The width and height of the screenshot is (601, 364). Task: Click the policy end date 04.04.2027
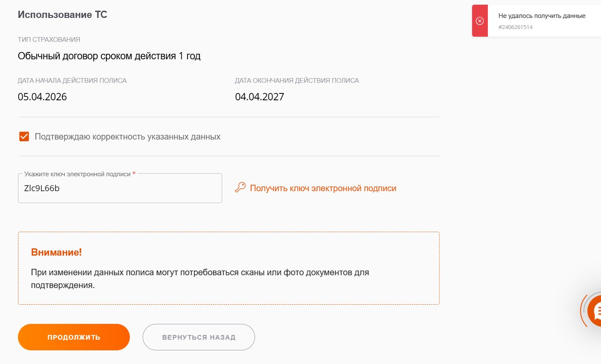tap(260, 97)
